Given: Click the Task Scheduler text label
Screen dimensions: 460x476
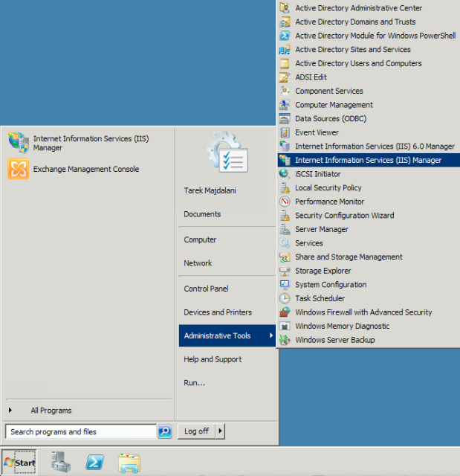Looking at the screenshot, I should point(320,298).
